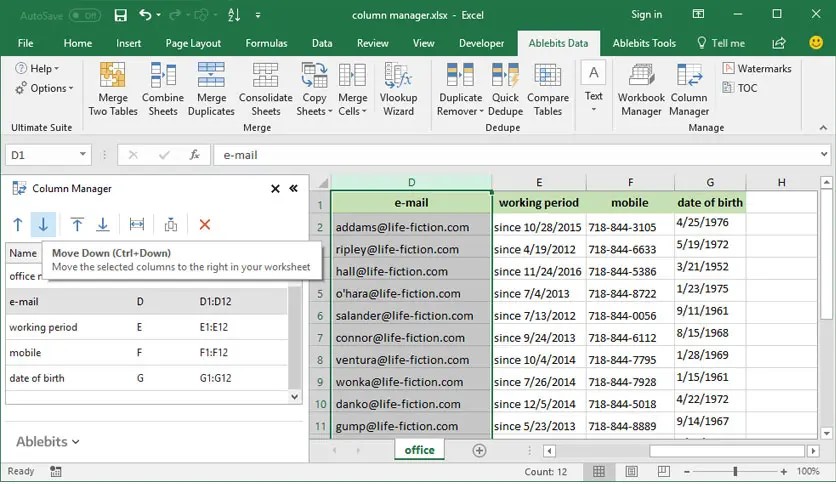Image resolution: width=836 pixels, height=484 pixels.
Task: Open the Combine Sheets tool
Action: 162,77
